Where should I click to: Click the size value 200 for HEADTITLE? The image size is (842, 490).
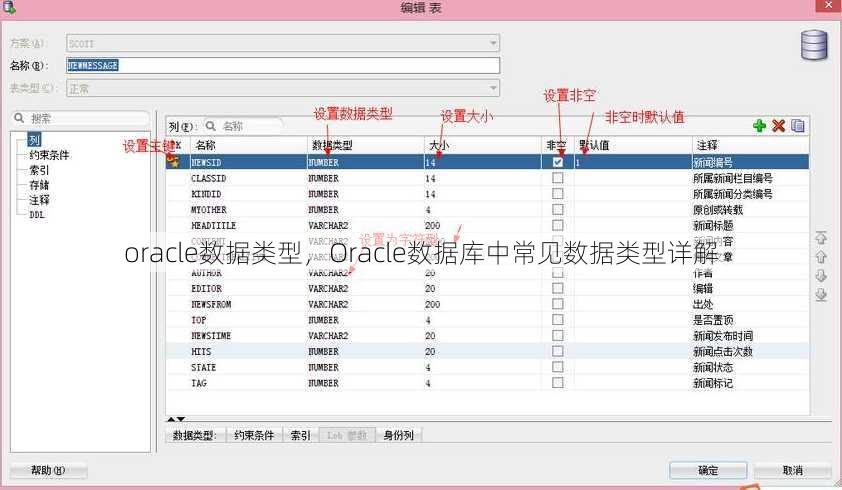point(432,225)
